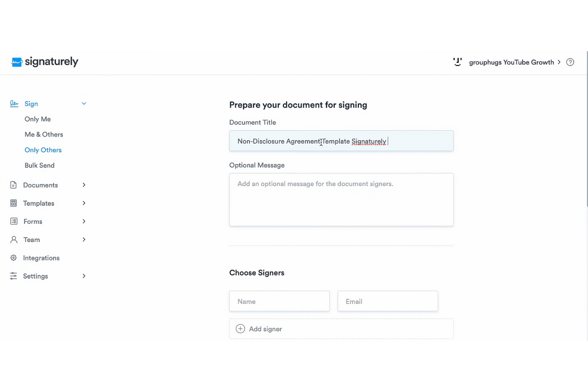Select the Settings sliders icon

(x=13, y=276)
